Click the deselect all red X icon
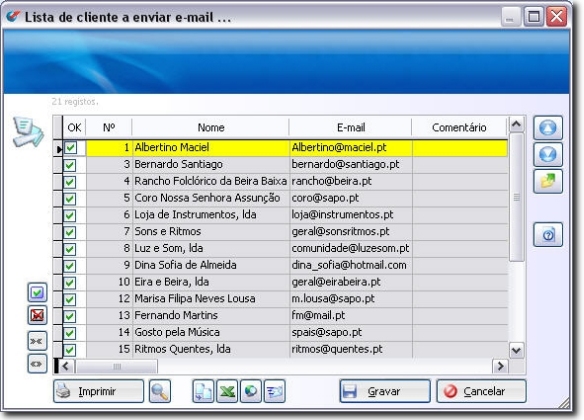Screen dimensions: 584x420 pyautogui.click(x=37, y=315)
